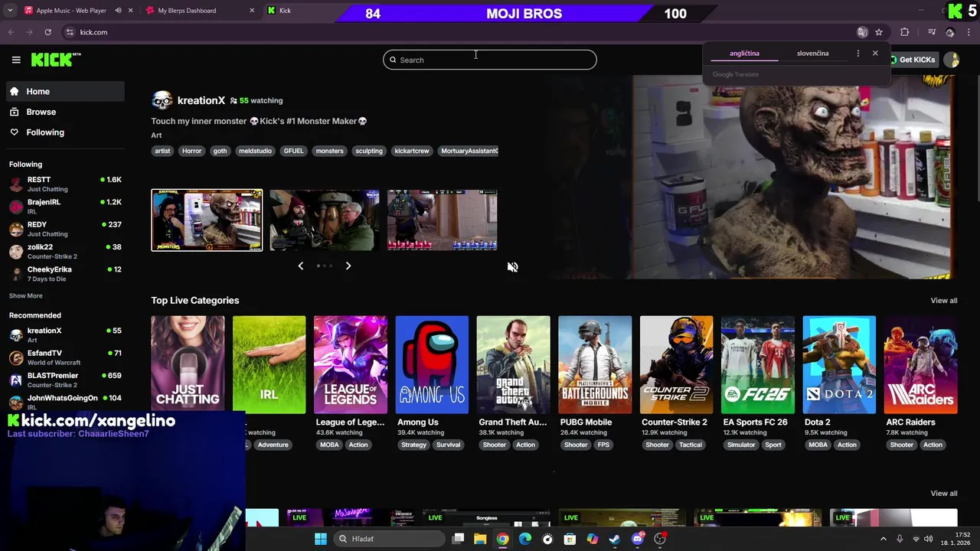Open Among Us category card
The image size is (980, 551).
point(432,364)
